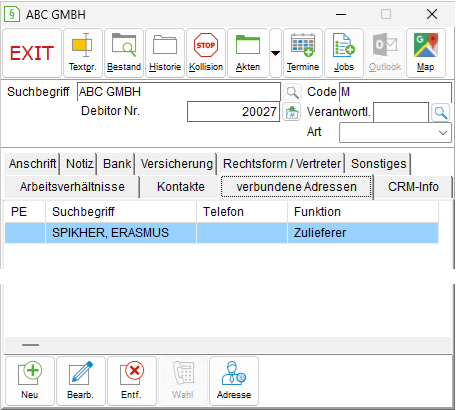Open the Akten green folder
The width and height of the screenshot is (456, 410).
(248, 53)
